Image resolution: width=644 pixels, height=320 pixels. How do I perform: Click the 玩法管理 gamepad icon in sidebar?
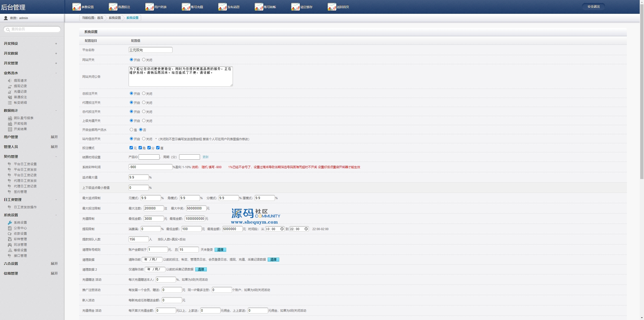10,245
